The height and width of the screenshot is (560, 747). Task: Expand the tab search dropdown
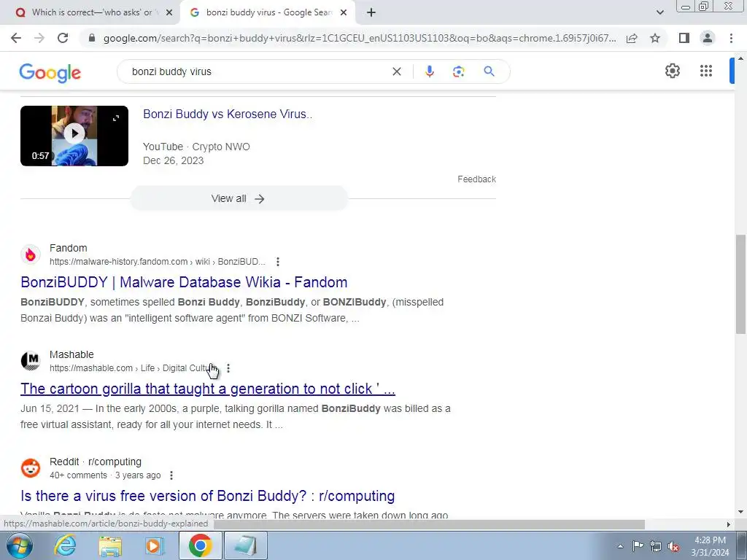(659, 12)
